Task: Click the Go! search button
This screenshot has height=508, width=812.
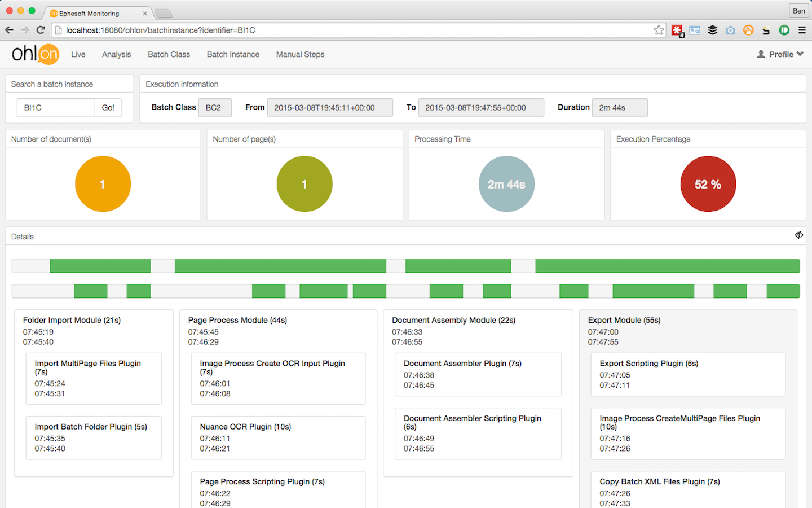Action: click(108, 107)
